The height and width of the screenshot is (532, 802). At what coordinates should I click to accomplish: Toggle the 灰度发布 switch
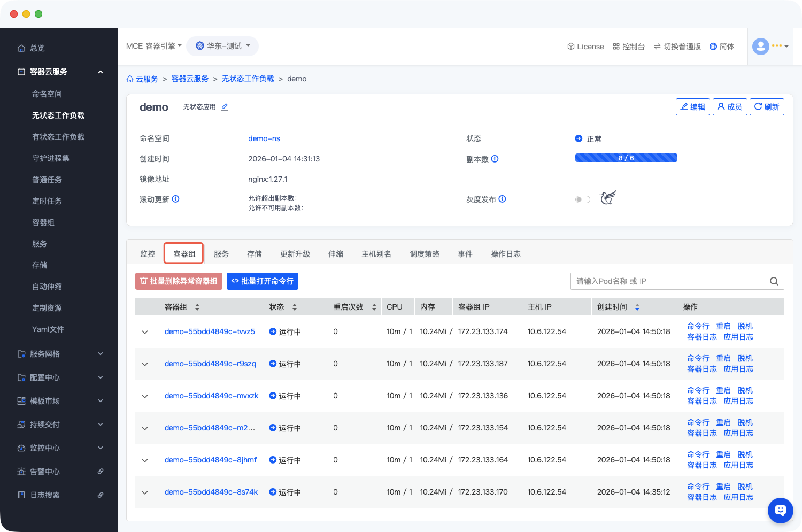pos(582,199)
